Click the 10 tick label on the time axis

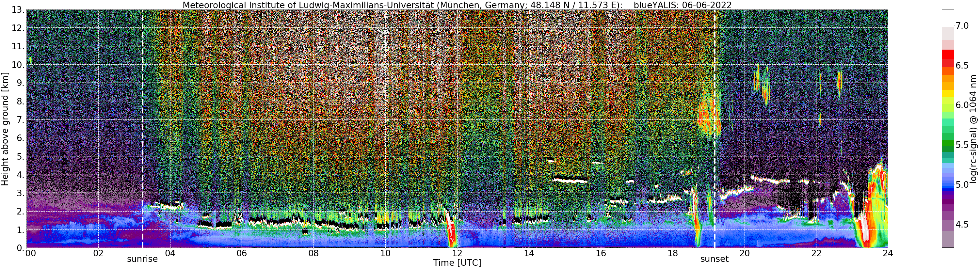point(385,253)
